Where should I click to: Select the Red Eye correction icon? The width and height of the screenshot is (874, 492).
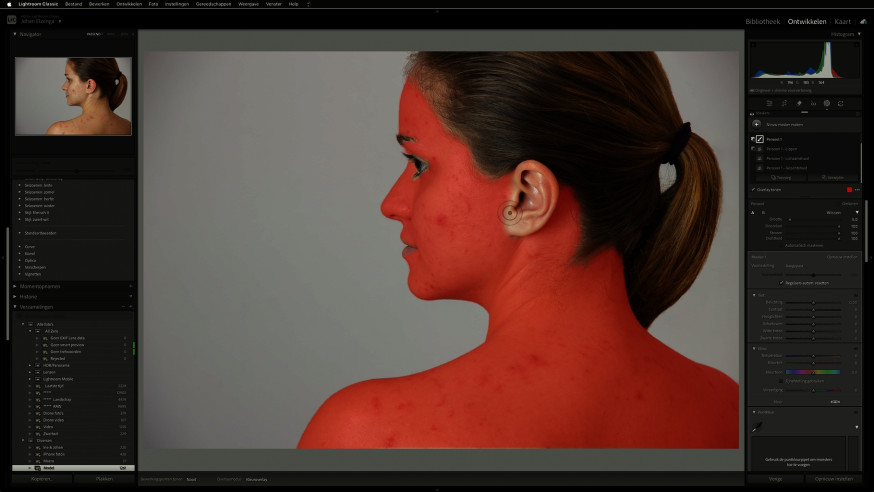coord(813,103)
